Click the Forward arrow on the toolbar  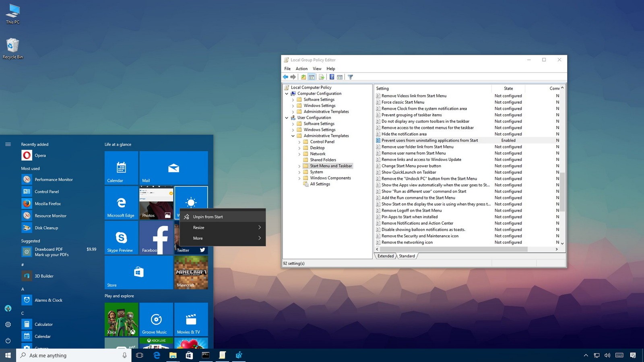click(293, 77)
